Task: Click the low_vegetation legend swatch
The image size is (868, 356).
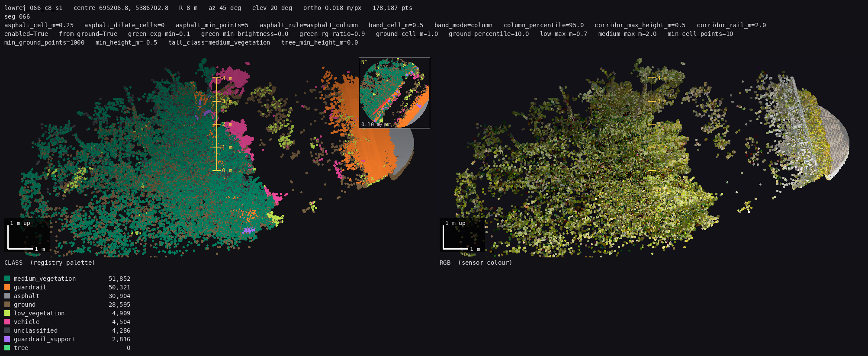Action: click(x=7, y=313)
